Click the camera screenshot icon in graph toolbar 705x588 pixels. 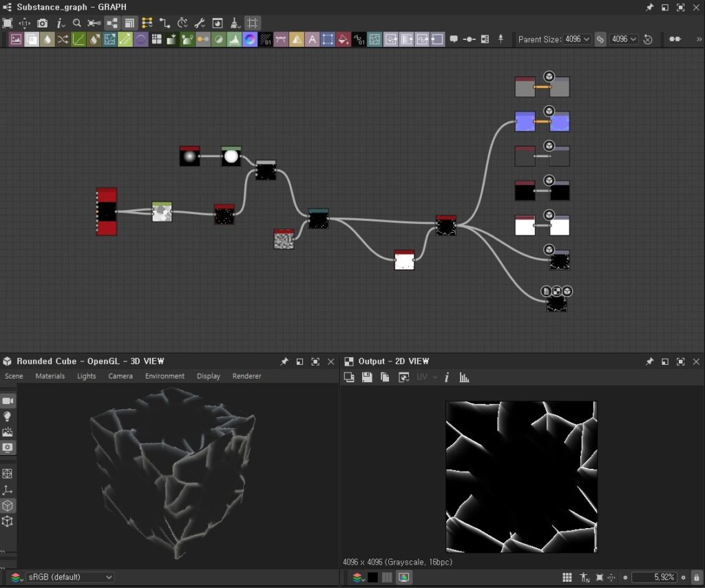(43, 23)
